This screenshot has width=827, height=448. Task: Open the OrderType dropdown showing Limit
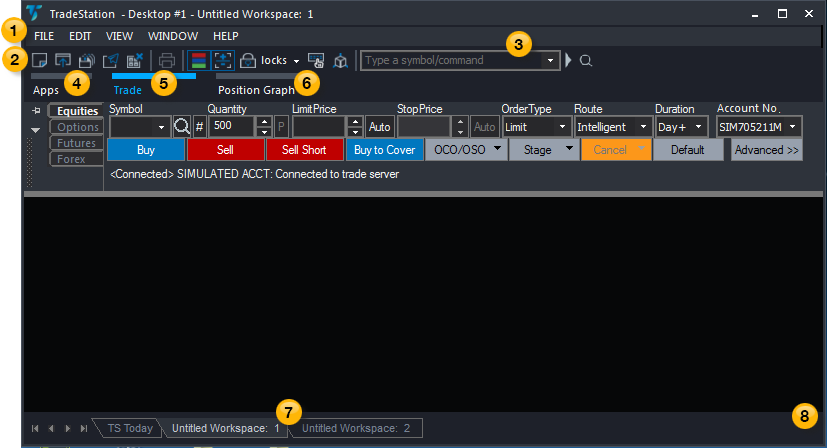pyautogui.click(x=536, y=127)
